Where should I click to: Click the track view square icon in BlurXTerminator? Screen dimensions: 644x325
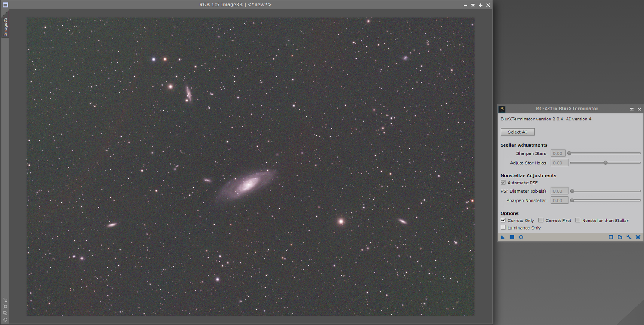611,237
